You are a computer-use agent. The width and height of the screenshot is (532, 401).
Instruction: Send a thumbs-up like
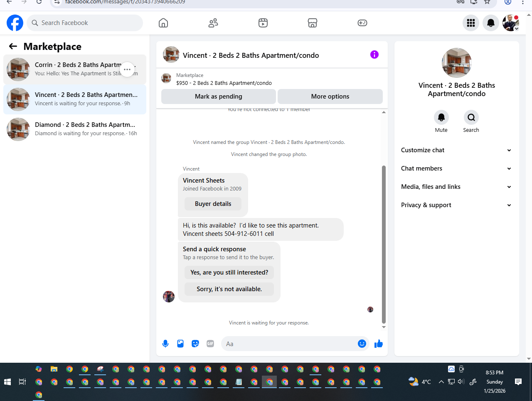(x=379, y=344)
